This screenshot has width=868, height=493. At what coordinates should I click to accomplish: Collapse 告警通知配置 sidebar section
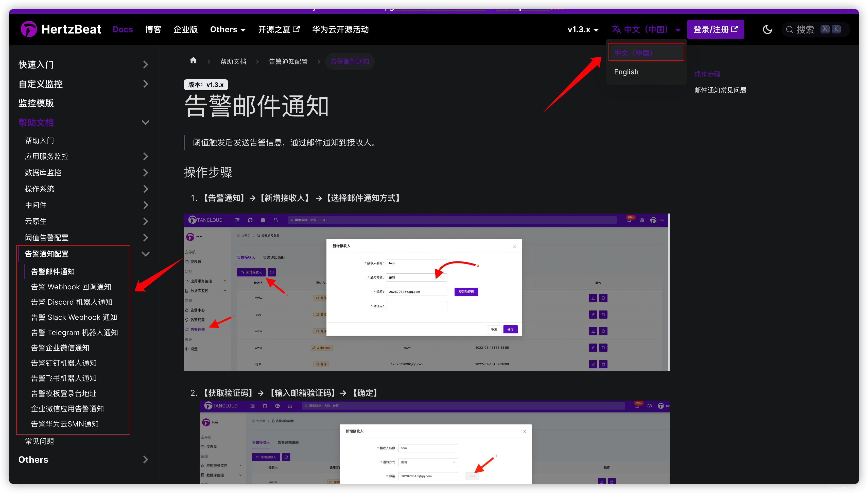coord(145,254)
